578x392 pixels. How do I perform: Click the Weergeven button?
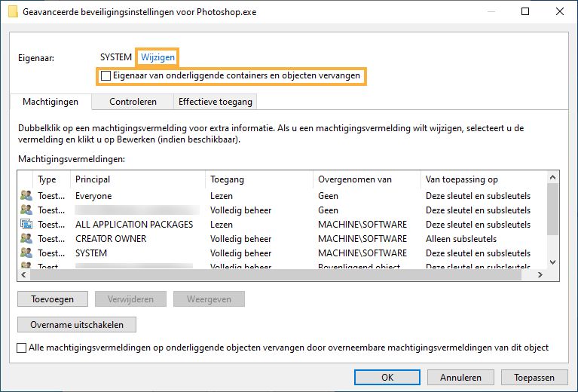209,299
